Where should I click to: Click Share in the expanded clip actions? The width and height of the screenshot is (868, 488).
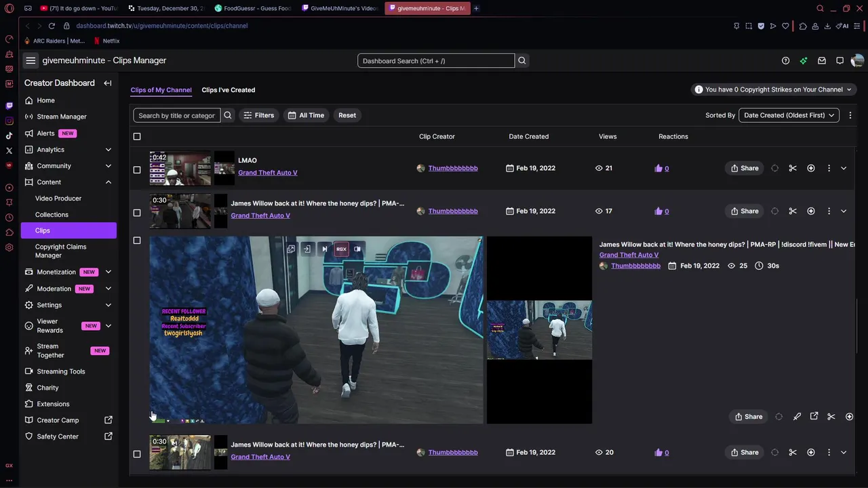tap(749, 416)
